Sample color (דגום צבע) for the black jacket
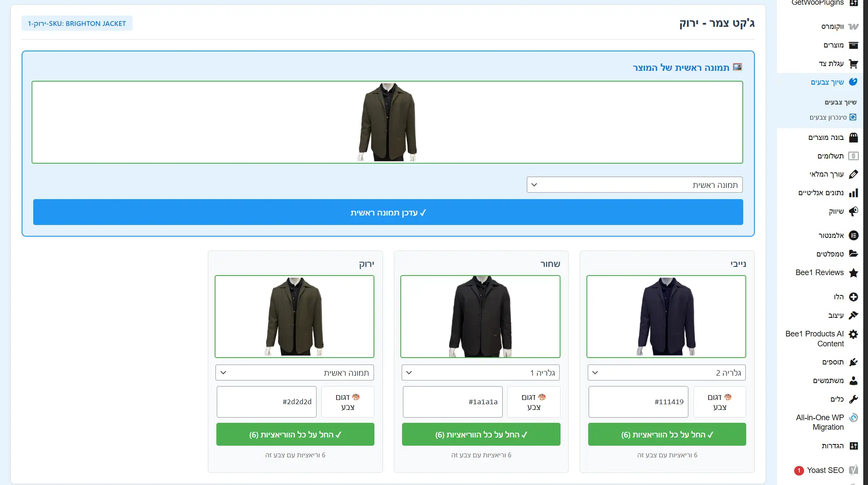This screenshot has width=868, height=485. coord(533,402)
